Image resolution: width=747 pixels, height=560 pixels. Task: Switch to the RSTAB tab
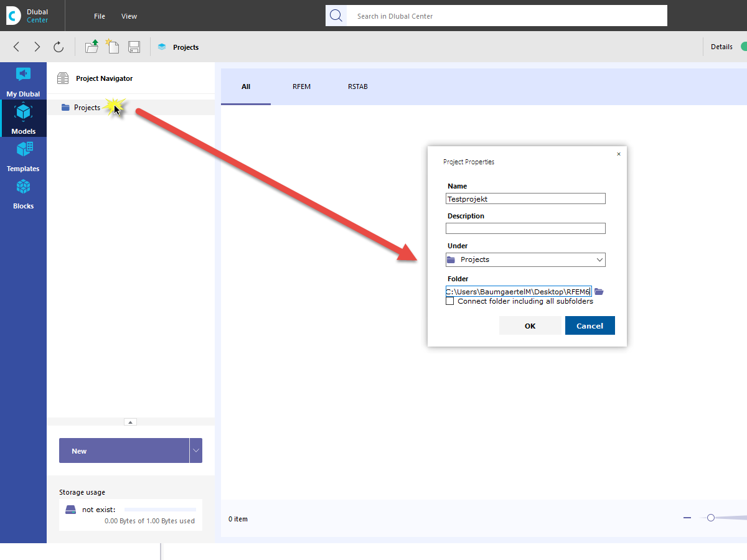click(358, 86)
